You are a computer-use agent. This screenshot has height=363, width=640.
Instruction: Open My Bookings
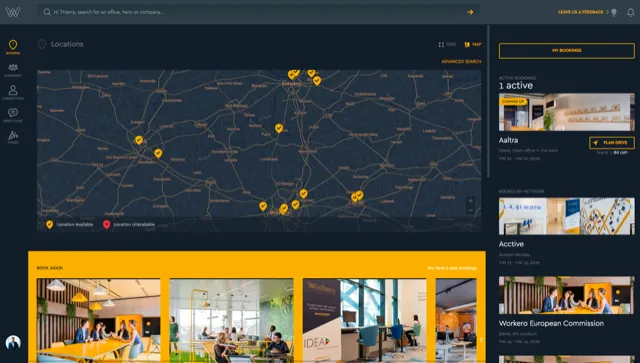(x=567, y=51)
